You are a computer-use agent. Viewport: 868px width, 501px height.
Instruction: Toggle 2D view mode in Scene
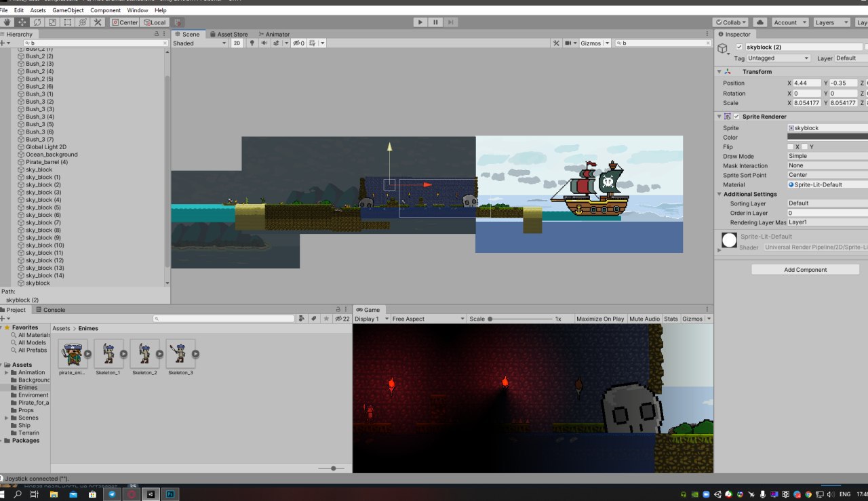tap(237, 43)
